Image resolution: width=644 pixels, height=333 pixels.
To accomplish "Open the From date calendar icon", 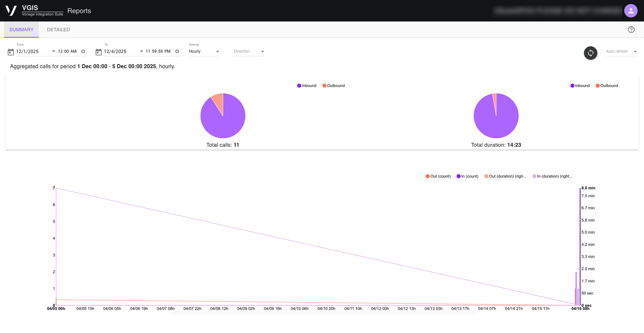I will click(11, 52).
